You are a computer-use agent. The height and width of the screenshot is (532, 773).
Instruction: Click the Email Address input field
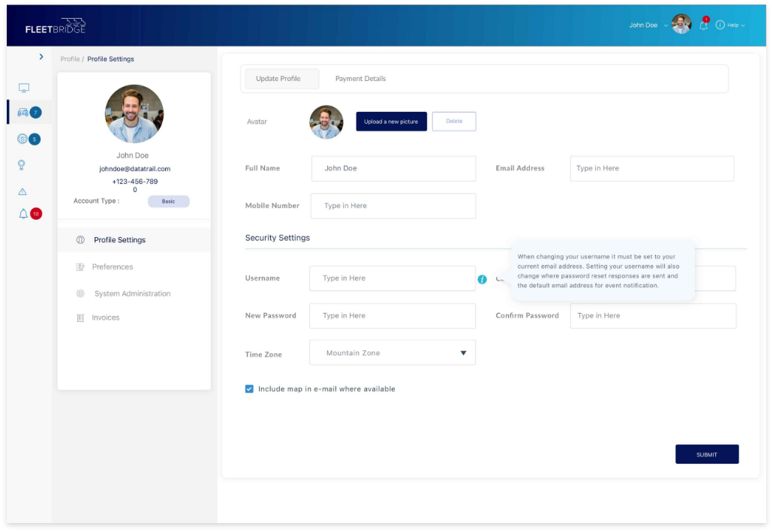click(x=651, y=169)
